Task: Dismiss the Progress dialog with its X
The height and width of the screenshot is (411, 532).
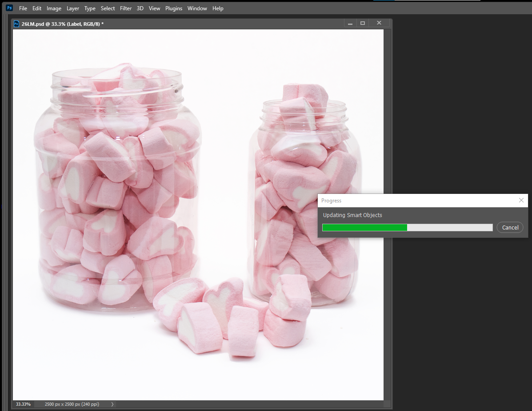Action: [x=521, y=200]
